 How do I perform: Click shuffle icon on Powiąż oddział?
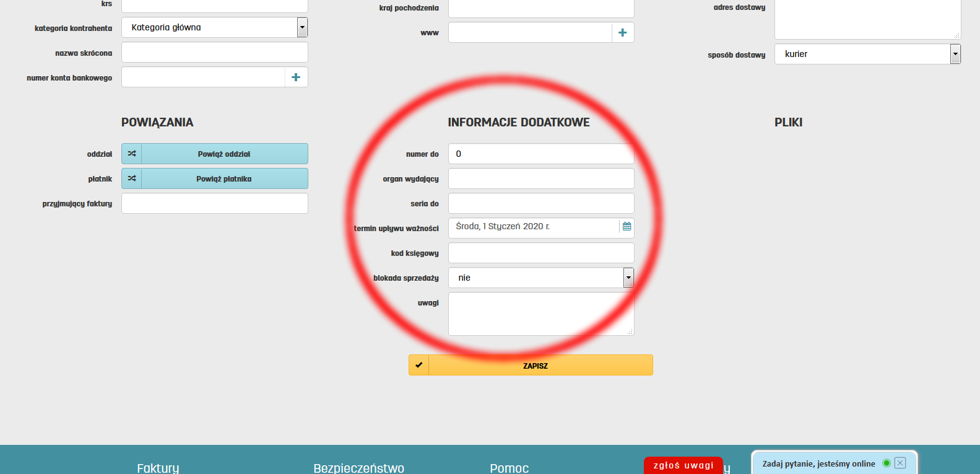(132, 154)
